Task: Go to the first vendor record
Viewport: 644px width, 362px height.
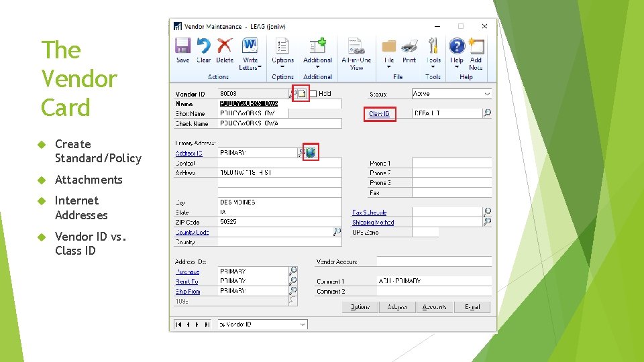Action: 178,324
